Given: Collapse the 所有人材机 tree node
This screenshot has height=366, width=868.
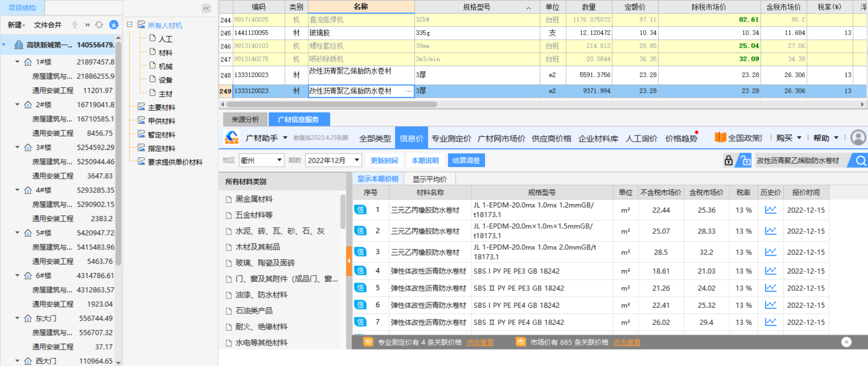Looking at the screenshot, I should [x=130, y=25].
